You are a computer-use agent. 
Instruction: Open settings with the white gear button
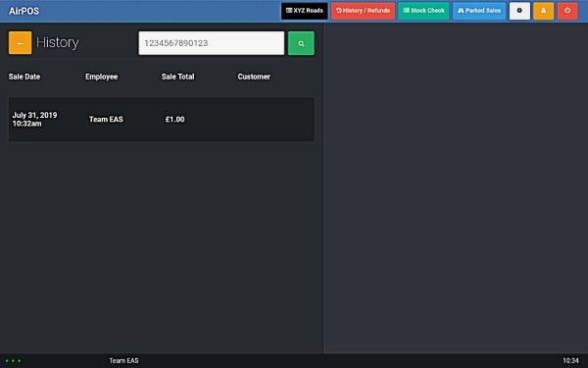pyautogui.click(x=519, y=11)
